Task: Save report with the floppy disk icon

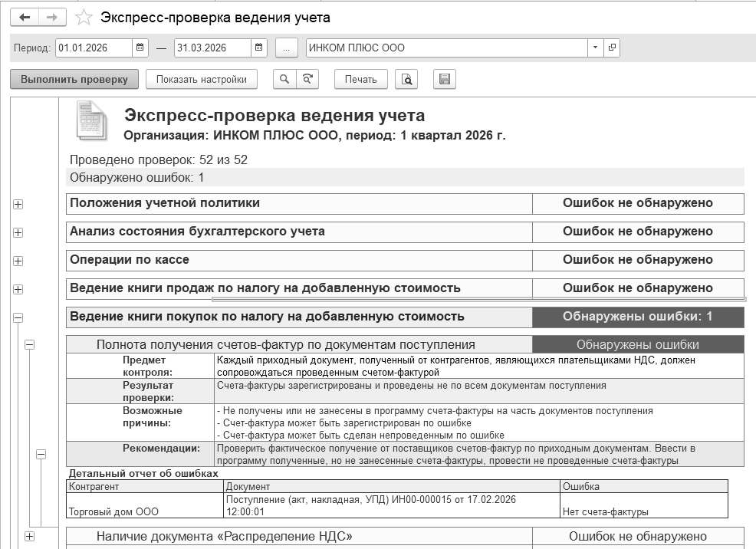Action: tap(445, 80)
